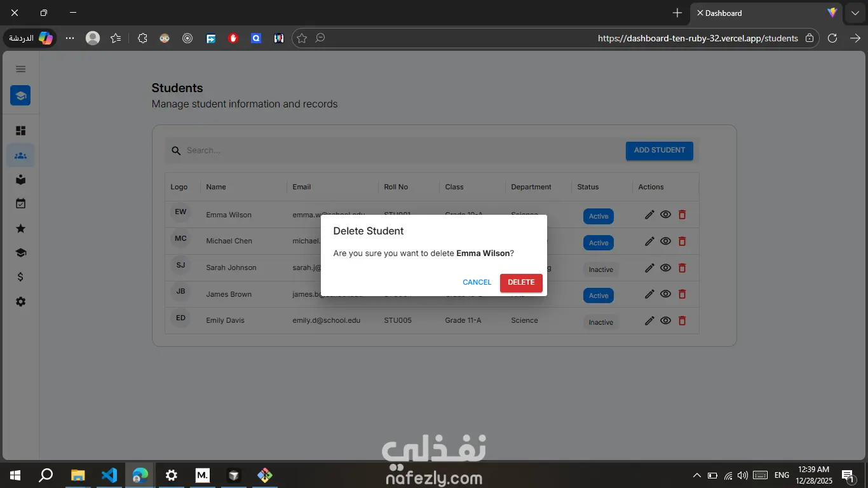Open the settings gear in sidebar
868x488 pixels.
pos(21,302)
